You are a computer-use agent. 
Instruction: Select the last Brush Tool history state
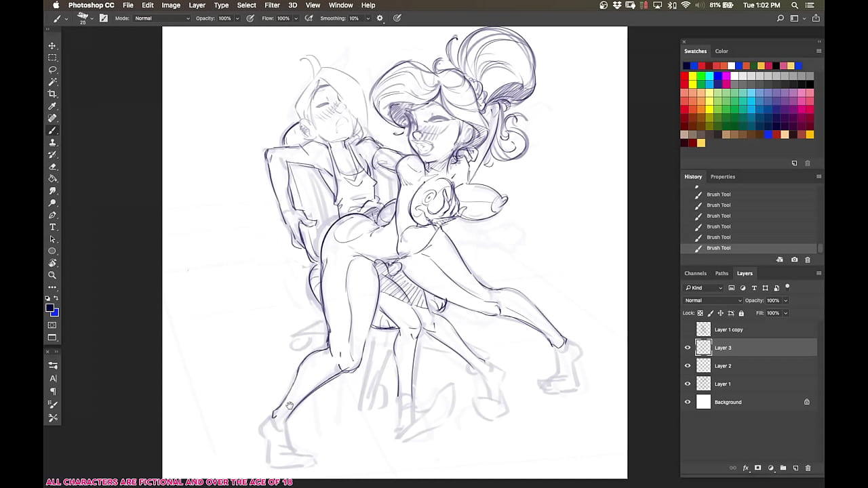click(718, 248)
